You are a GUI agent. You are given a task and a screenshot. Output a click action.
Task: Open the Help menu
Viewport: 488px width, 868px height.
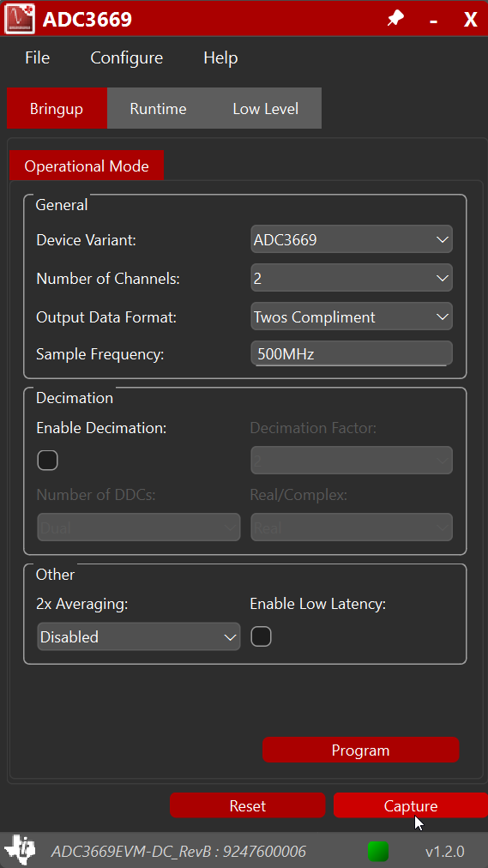(x=220, y=57)
